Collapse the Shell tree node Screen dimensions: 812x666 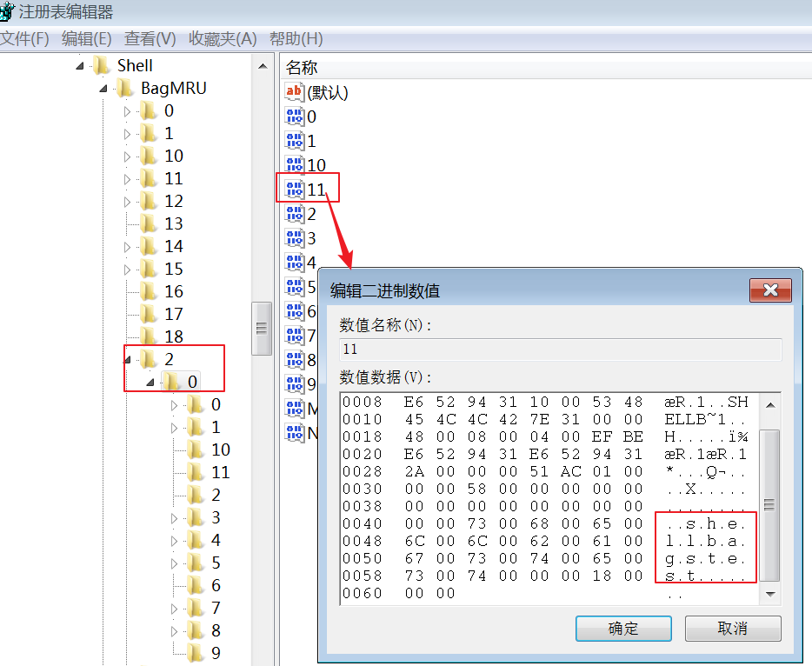(x=78, y=64)
